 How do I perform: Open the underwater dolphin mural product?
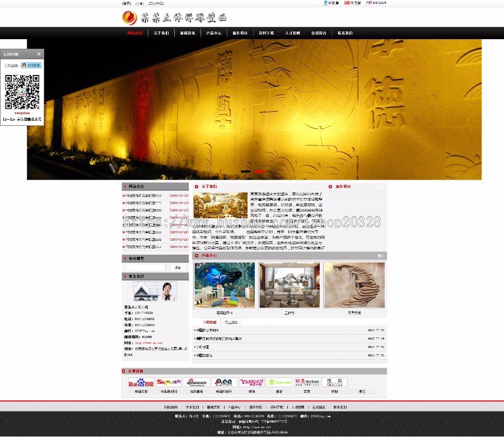coord(225,285)
